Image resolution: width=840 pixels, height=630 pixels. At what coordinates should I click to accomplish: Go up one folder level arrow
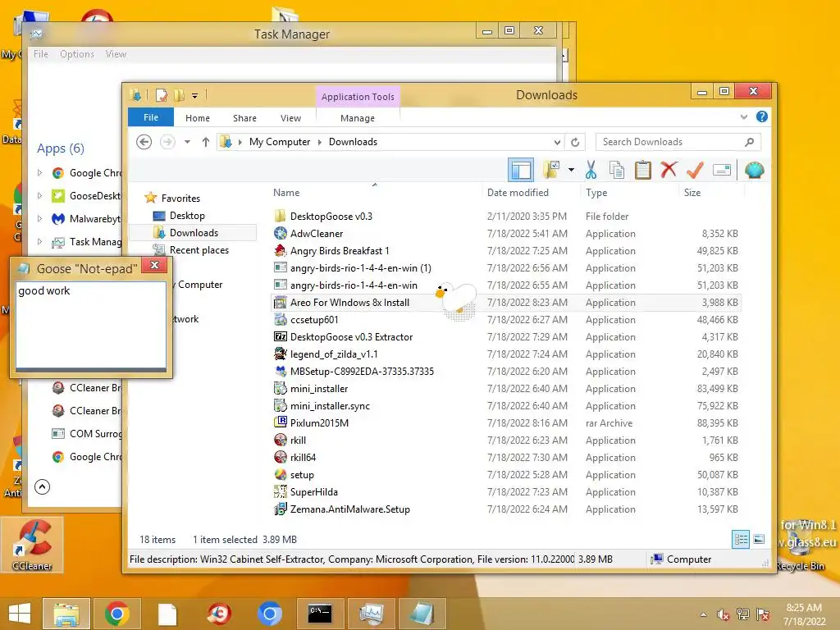(x=206, y=142)
